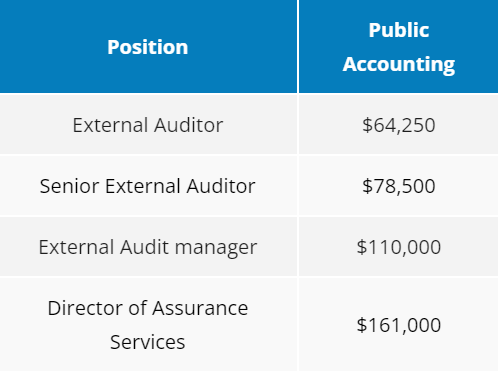Click the word Position in header
Screen dimensions: 498x371
pyautogui.click(x=148, y=47)
